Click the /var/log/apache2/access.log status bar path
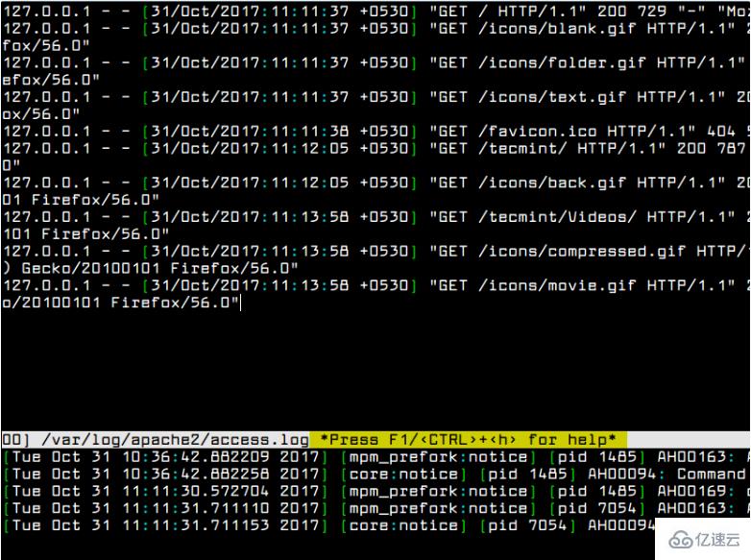 tap(176, 439)
